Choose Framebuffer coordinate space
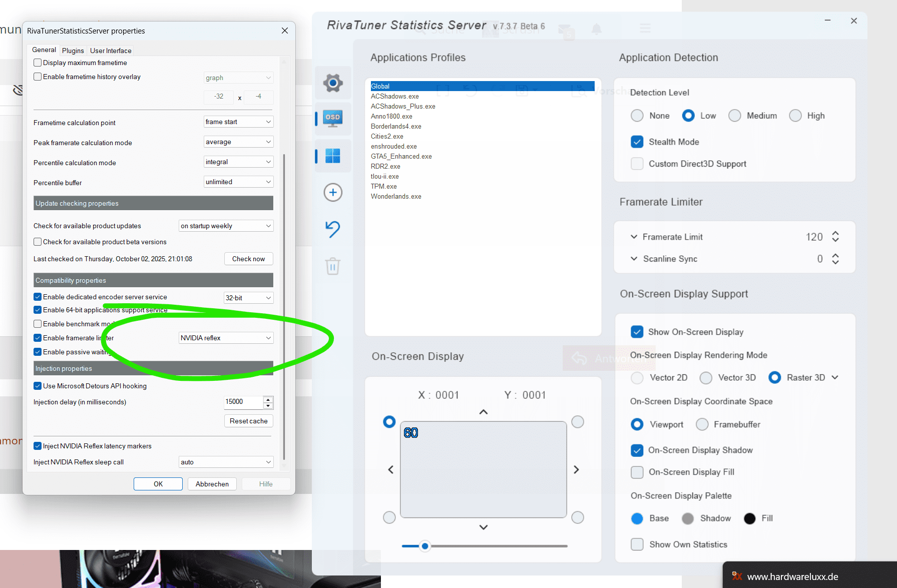The width and height of the screenshot is (897, 588). [x=702, y=424]
